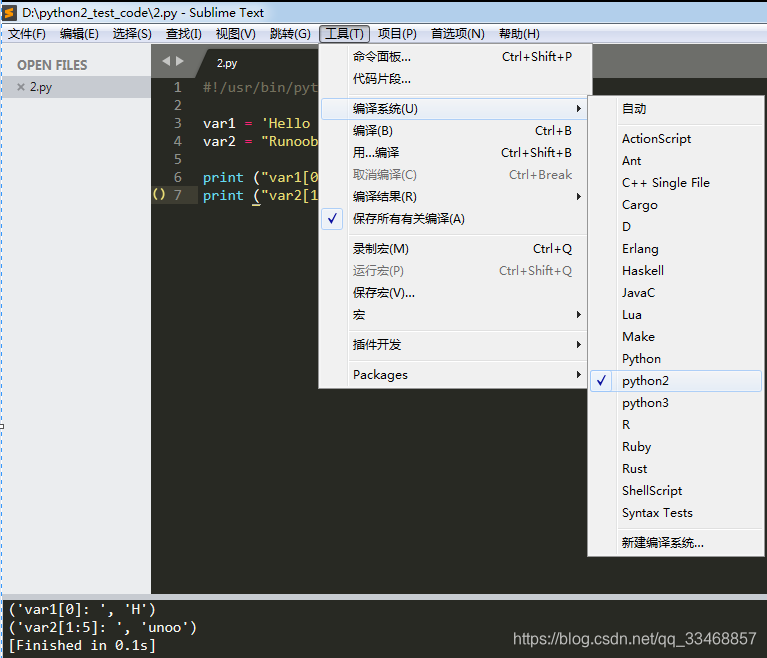Click the Sublime Text app icon in title bar

9,13
